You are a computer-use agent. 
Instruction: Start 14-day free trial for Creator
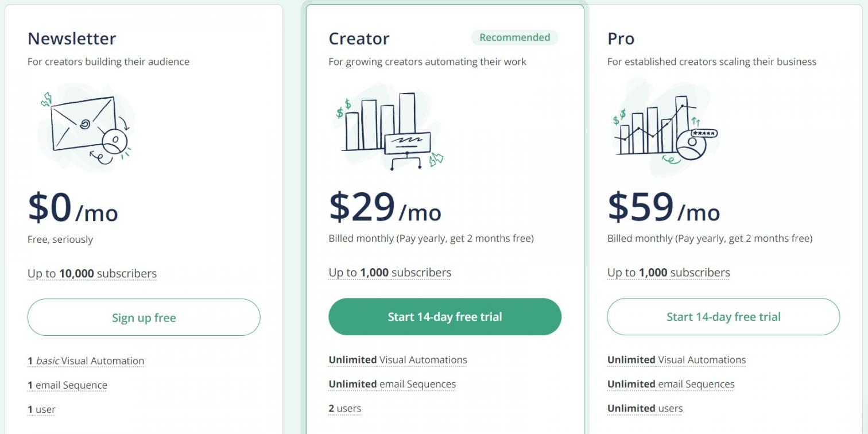[444, 317]
